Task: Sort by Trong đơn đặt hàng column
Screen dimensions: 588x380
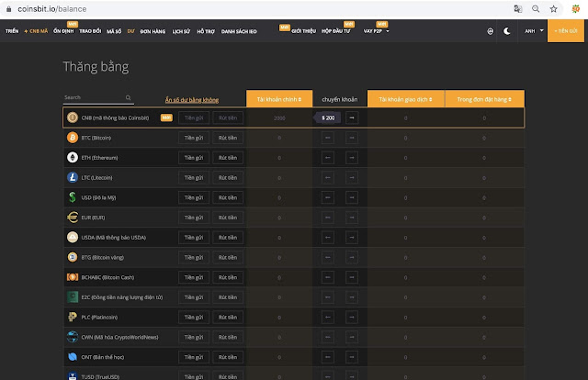Action: click(x=484, y=99)
